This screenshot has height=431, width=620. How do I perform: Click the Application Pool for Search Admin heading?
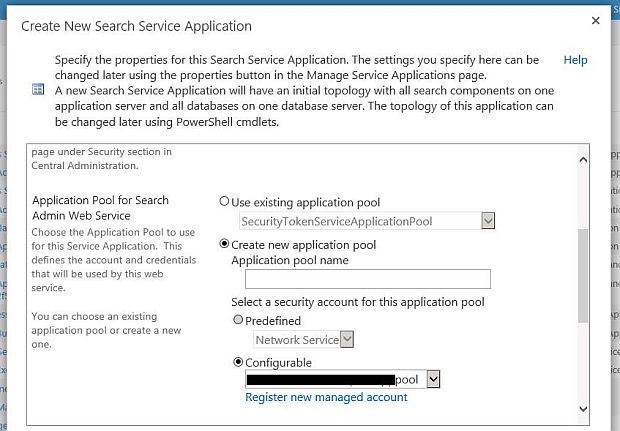pyautogui.click(x=98, y=207)
